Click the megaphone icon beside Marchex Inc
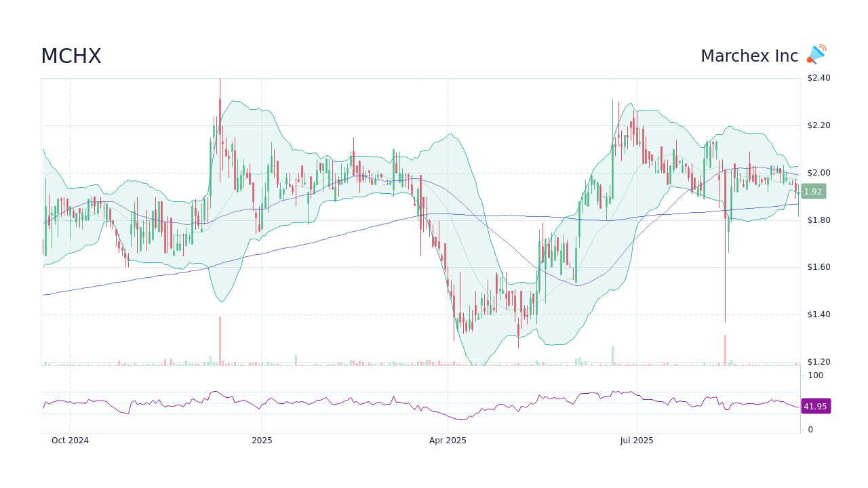Image resolution: width=868 pixels, height=488 pixels. coord(816,55)
